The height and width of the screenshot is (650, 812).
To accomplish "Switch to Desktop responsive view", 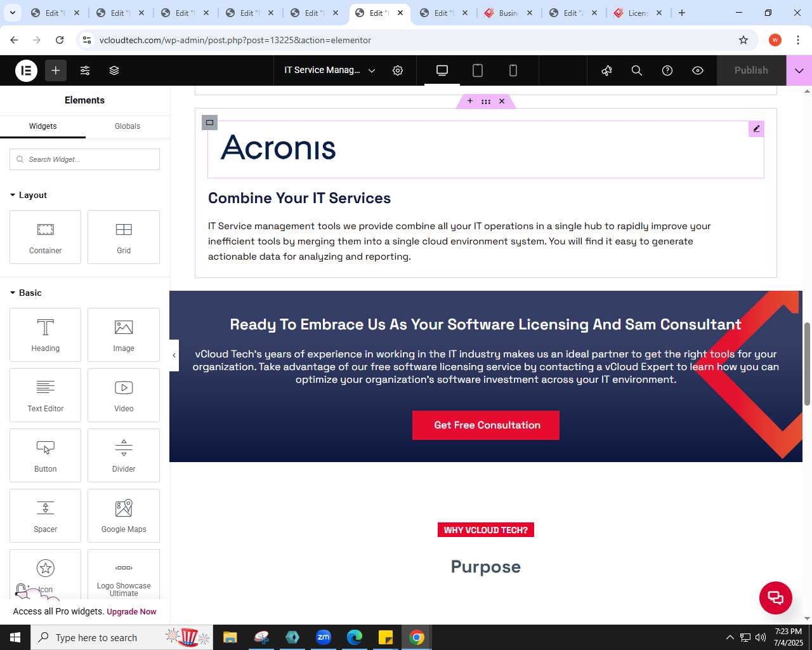I will click(x=442, y=70).
